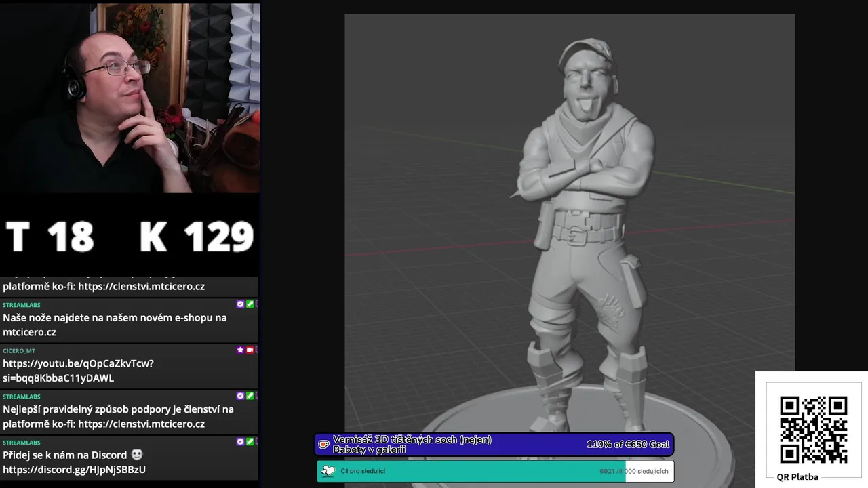This screenshot has height=488, width=868.
Task: Open clenstvi.mtcicero.cz link under 'Nejlepší pravidelný' message
Action: [141, 424]
